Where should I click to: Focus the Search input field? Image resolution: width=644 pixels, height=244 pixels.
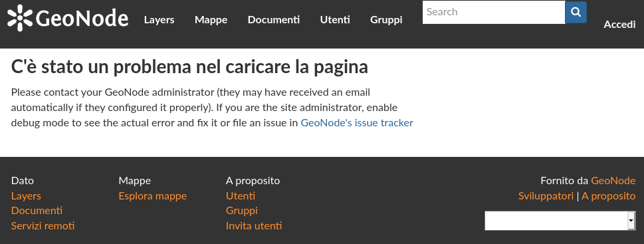click(x=494, y=13)
